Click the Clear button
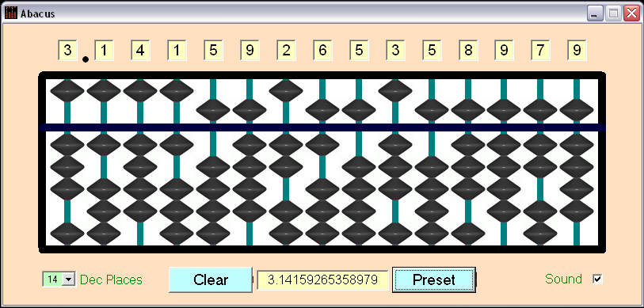This screenshot has width=644, height=308. (211, 279)
